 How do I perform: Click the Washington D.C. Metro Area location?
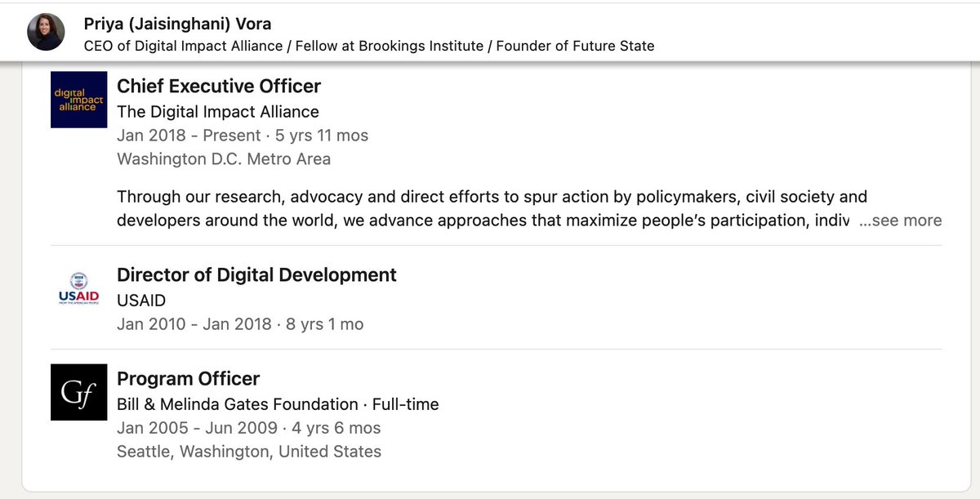coord(224,159)
